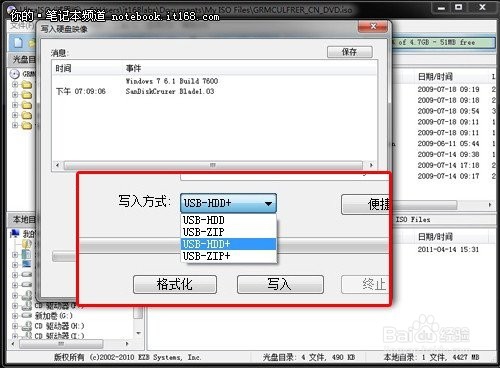This screenshot has height=368, width=500.
Task: Expand the CD 驱动器 (H:) tree node
Action: pos(15,326)
